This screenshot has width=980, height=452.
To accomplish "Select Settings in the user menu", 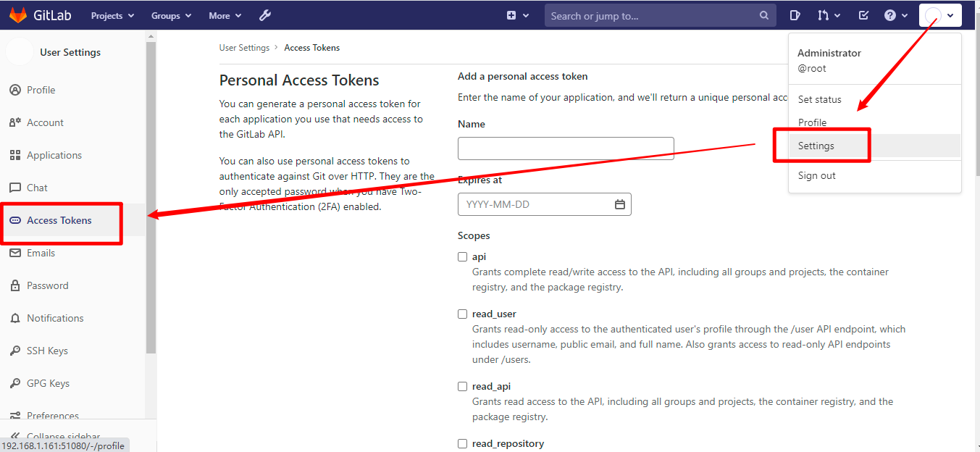I will [816, 146].
